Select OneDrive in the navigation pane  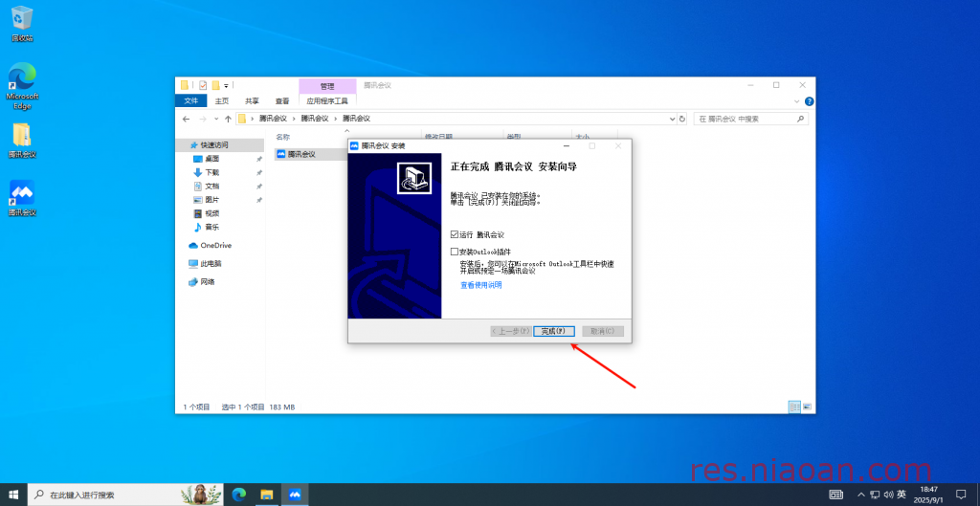coord(215,246)
